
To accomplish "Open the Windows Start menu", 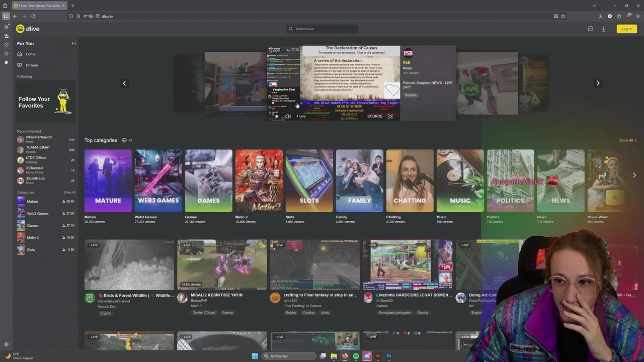I will click(x=255, y=356).
